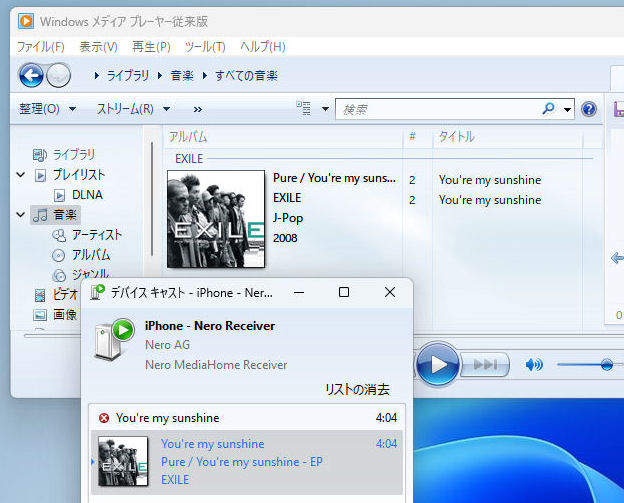Click the J-Pop genre text
Image resolution: width=624 pixels, height=503 pixels.
click(288, 218)
